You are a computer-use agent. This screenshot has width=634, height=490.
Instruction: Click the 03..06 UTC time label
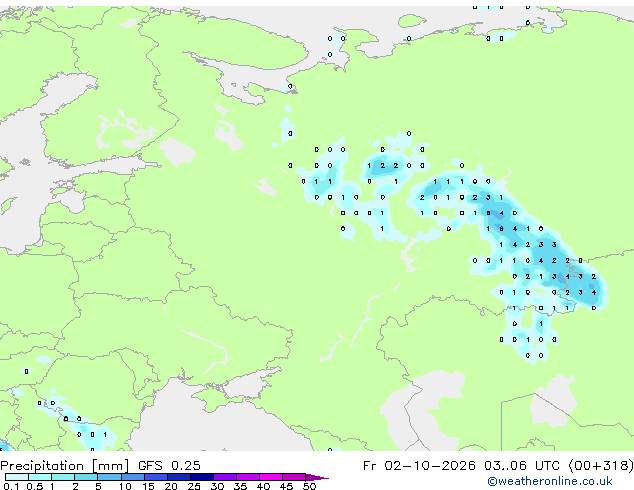pos(524,466)
